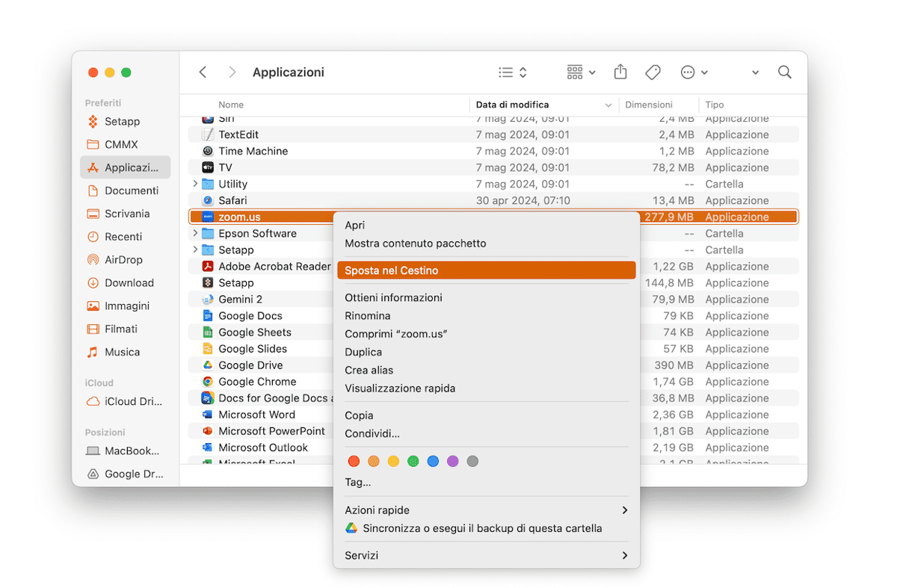Expand the Setapp folder disclosure arrow

coord(195,250)
